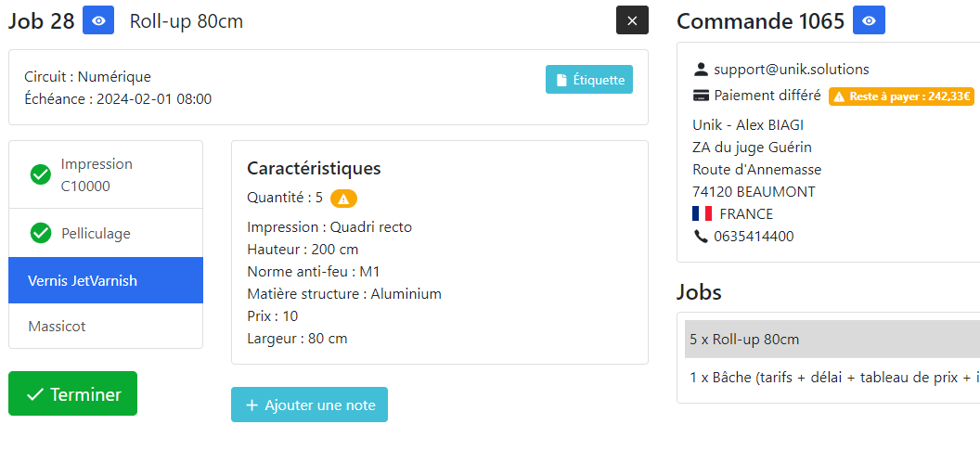Click the Reste à payer 242,33€ badge

pos(901,96)
